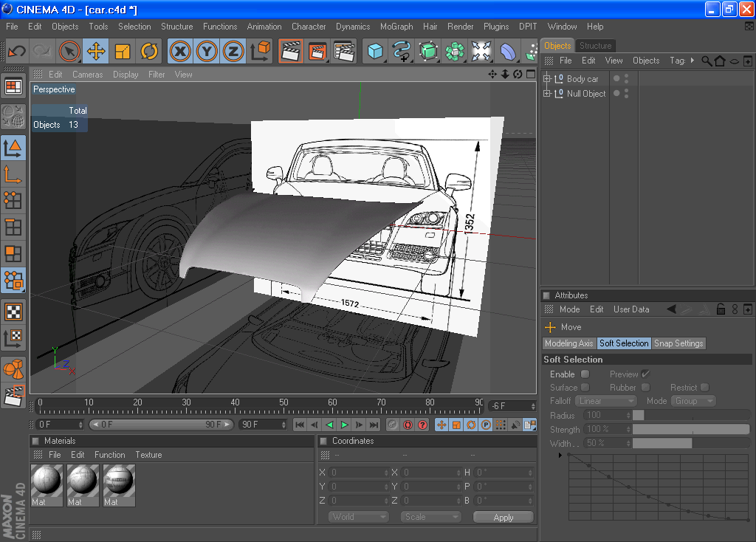Open the World coordinate dropdown

coord(359,517)
